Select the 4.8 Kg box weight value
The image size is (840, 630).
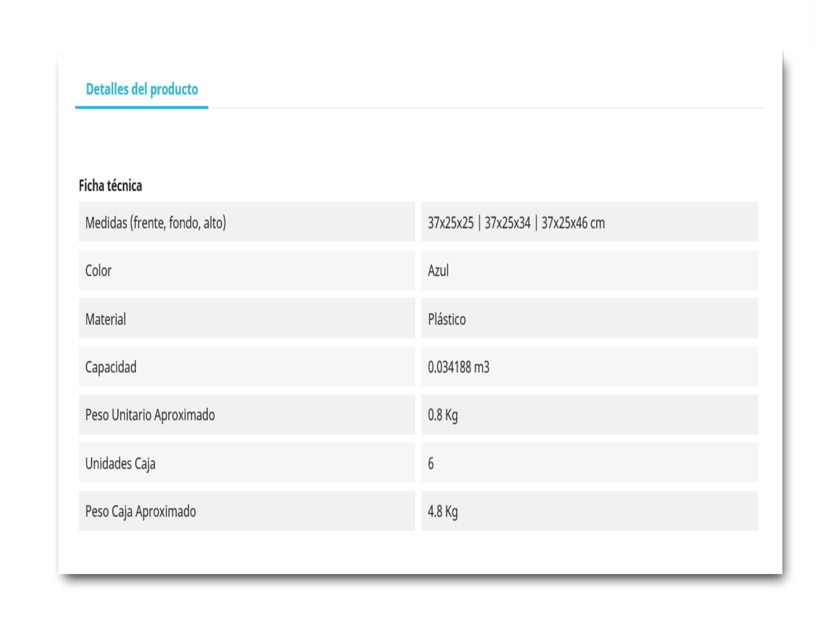[x=443, y=512]
